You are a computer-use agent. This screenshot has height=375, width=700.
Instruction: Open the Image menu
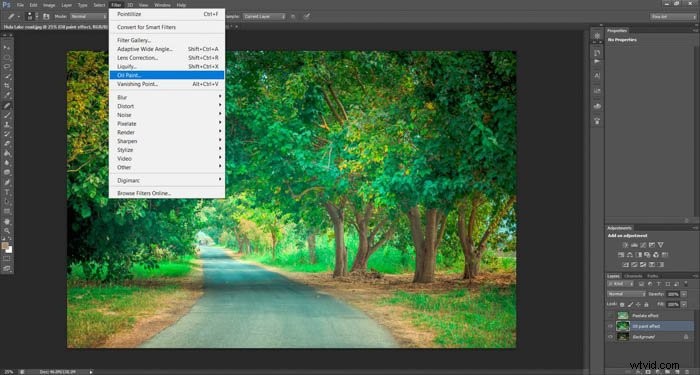pos(49,5)
